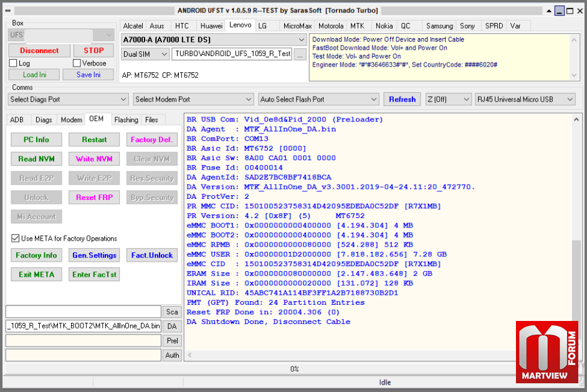This screenshot has height=392, width=587.
Task: Enable the Log checkbox
Action: [13, 64]
